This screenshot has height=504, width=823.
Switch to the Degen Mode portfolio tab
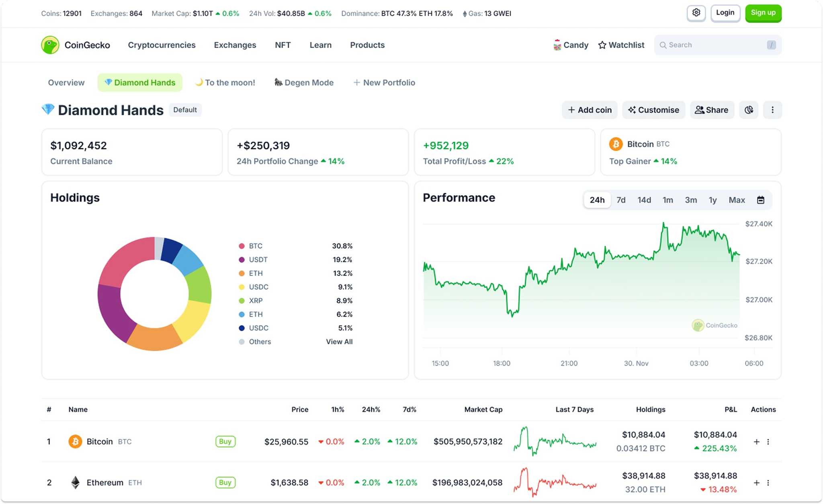304,82
